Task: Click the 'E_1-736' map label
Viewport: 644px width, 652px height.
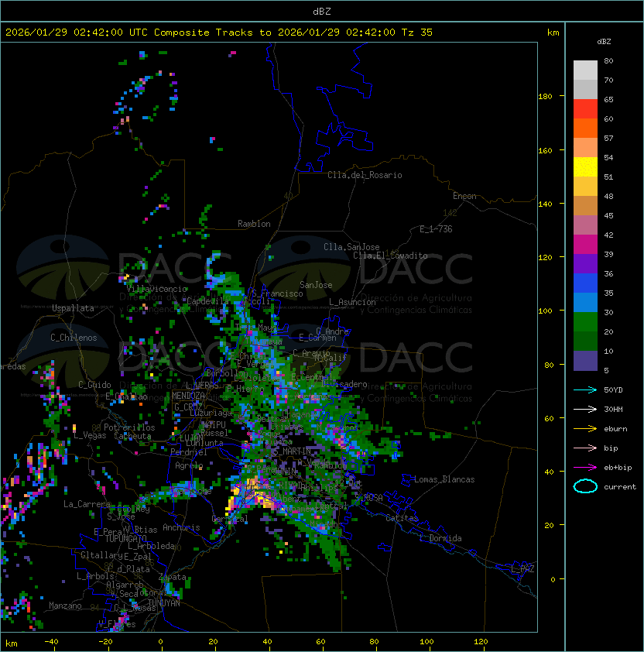Action: [x=436, y=228]
